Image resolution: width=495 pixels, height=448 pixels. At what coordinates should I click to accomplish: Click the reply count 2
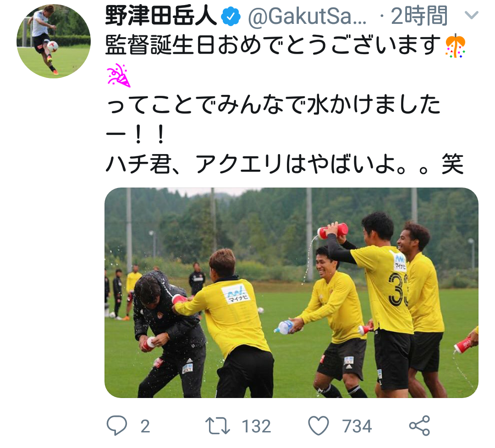pyautogui.click(x=145, y=426)
